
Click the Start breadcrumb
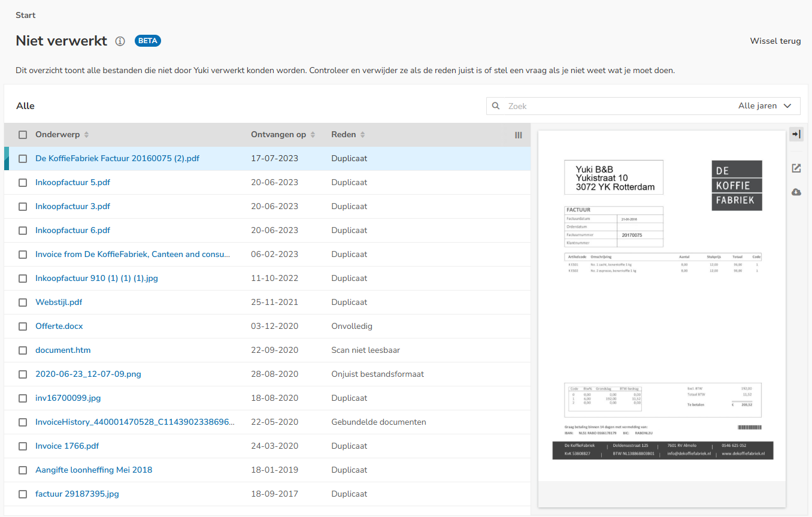(x=26, y=15)
